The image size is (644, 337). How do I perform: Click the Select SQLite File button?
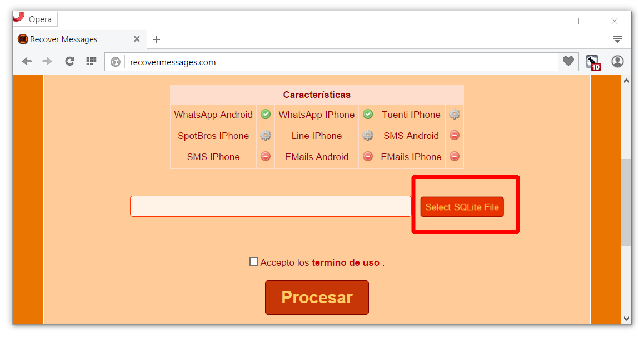click(x=462, y=207)
